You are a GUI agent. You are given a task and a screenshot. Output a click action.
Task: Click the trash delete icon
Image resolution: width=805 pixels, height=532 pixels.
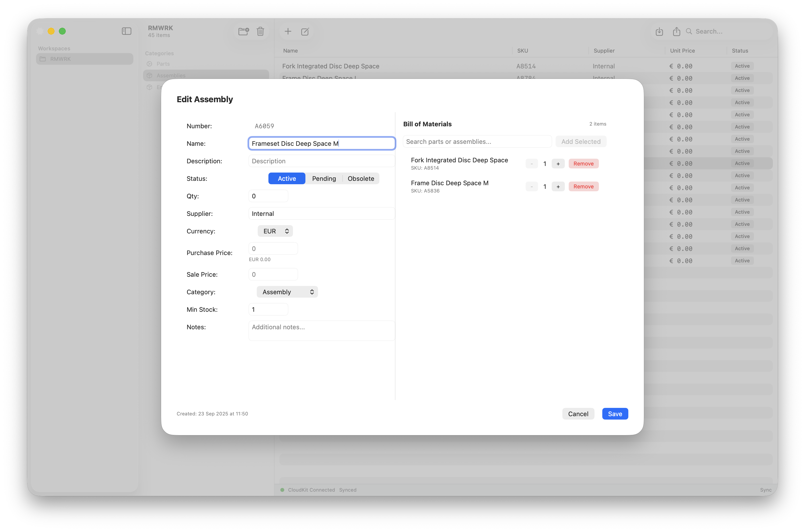[260, 32]
